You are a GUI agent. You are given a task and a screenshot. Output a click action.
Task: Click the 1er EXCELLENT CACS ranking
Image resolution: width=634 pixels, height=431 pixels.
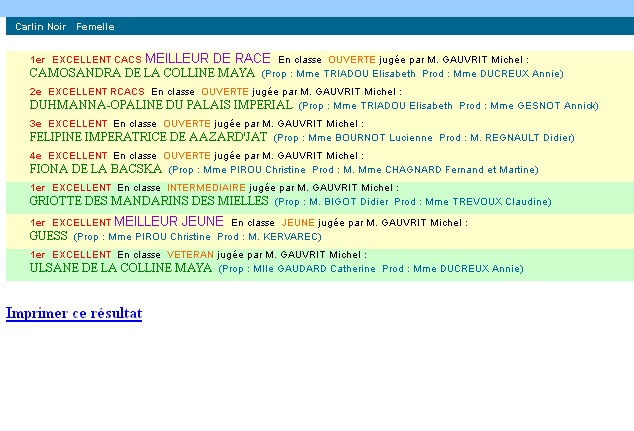coord(86,60)
